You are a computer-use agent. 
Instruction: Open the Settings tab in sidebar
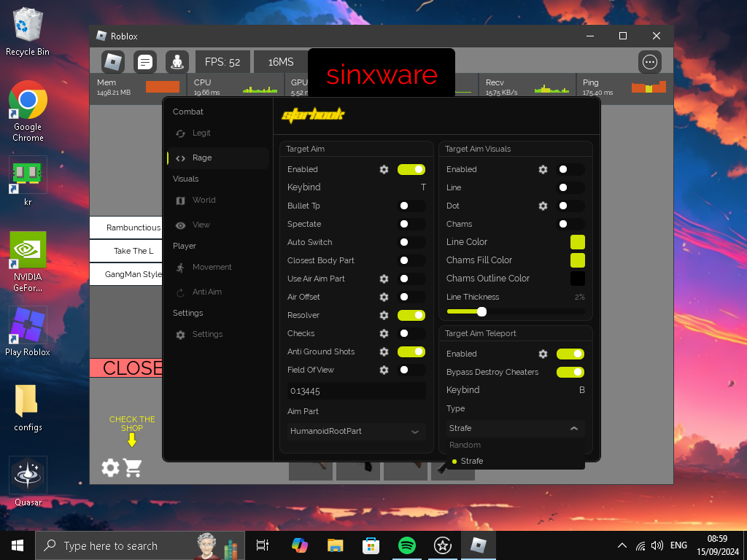[x=218, y=335]
